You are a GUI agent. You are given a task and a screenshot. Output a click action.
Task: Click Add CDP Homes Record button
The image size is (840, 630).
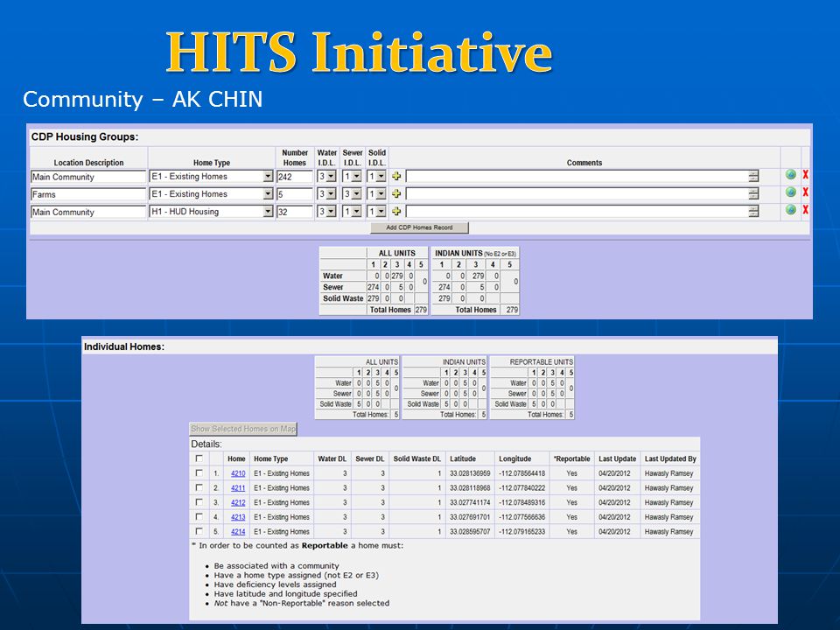tap(419, 227)
